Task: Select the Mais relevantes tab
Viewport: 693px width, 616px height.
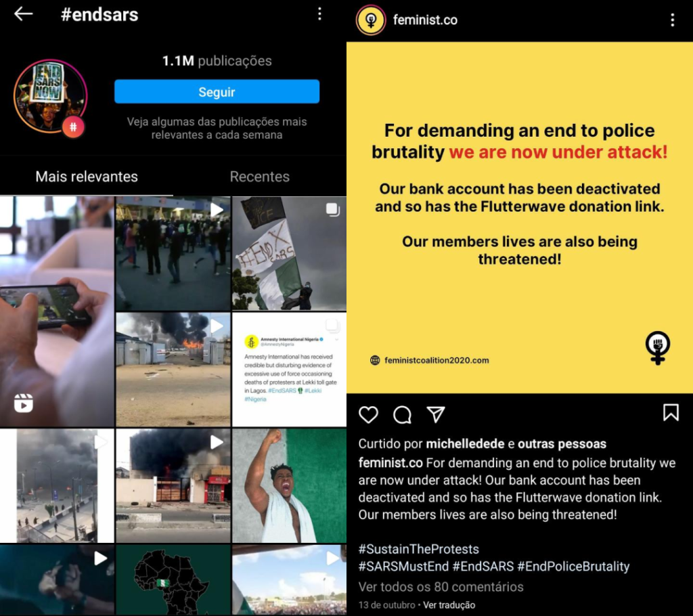Action: [87, 177]
